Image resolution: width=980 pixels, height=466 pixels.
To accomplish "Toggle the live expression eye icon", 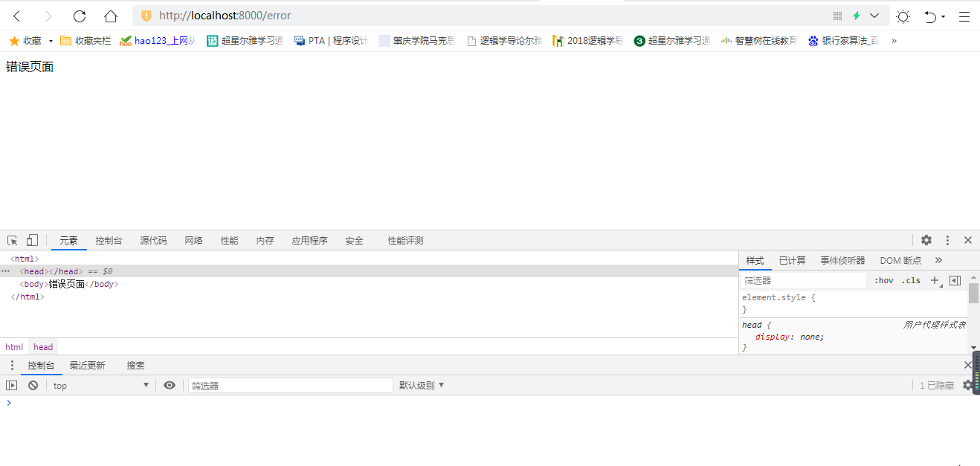I will (x=170, y=385).
